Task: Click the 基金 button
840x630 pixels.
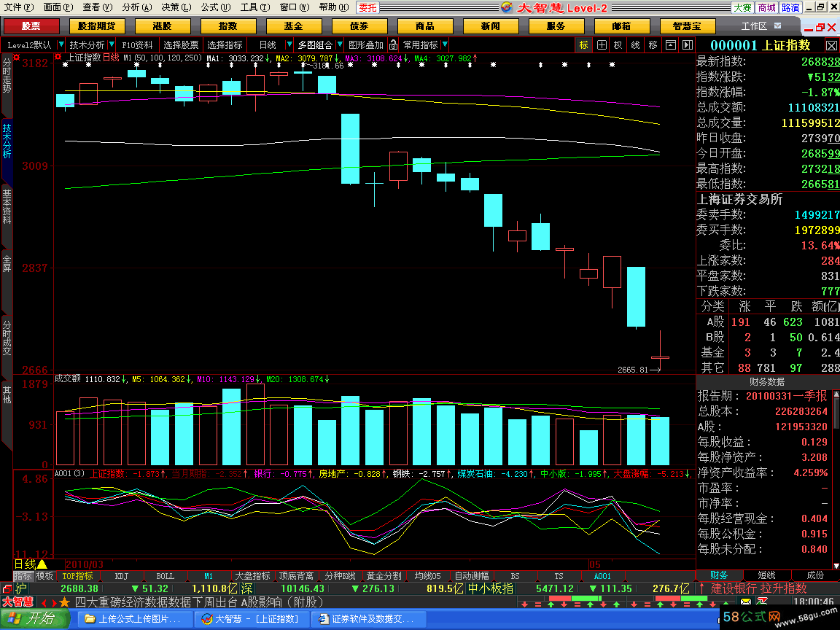Action: pos(294,26)
